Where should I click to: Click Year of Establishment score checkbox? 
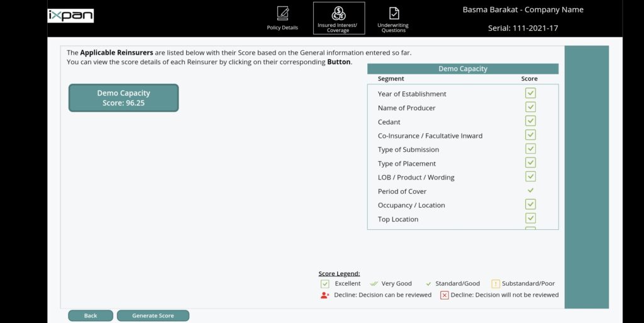click(x=530, y=93)
